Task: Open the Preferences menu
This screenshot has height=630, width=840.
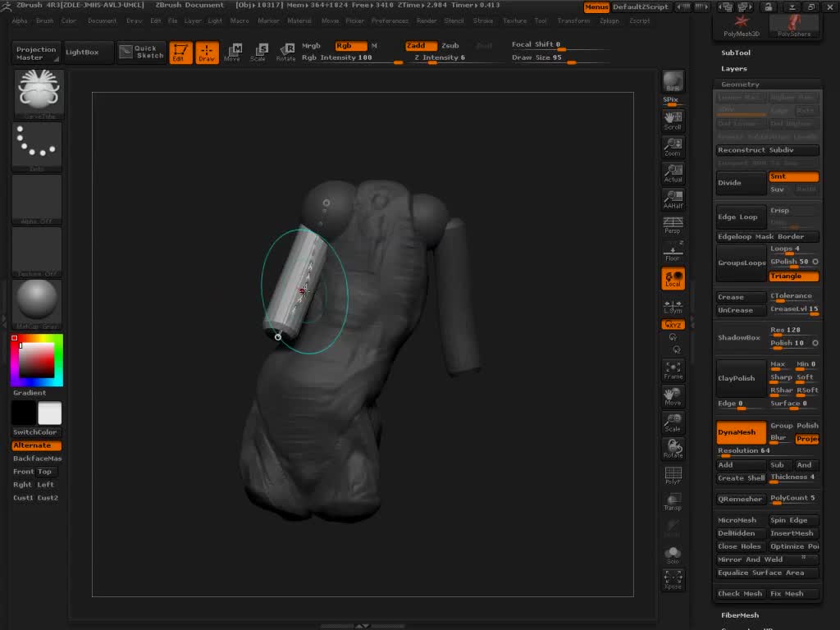Action: point(390,21)
